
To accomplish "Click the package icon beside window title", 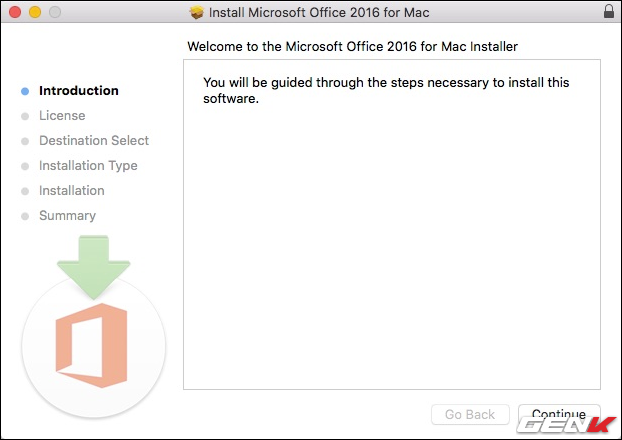I will click(196, 12).
